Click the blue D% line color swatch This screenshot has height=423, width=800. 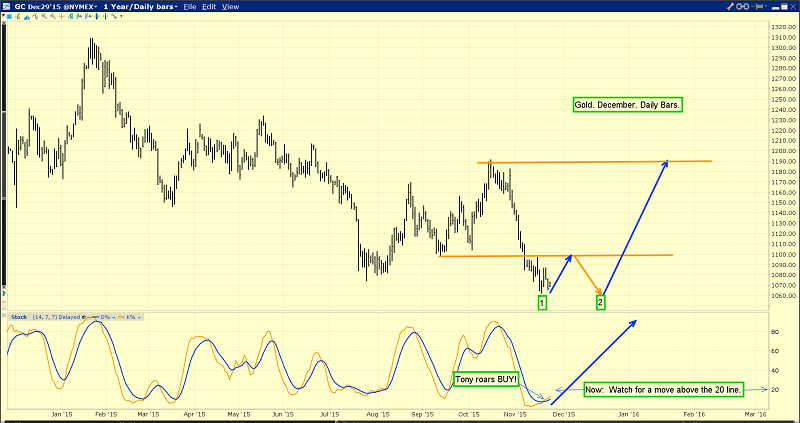pyautogui.click(x=97, y=316)
